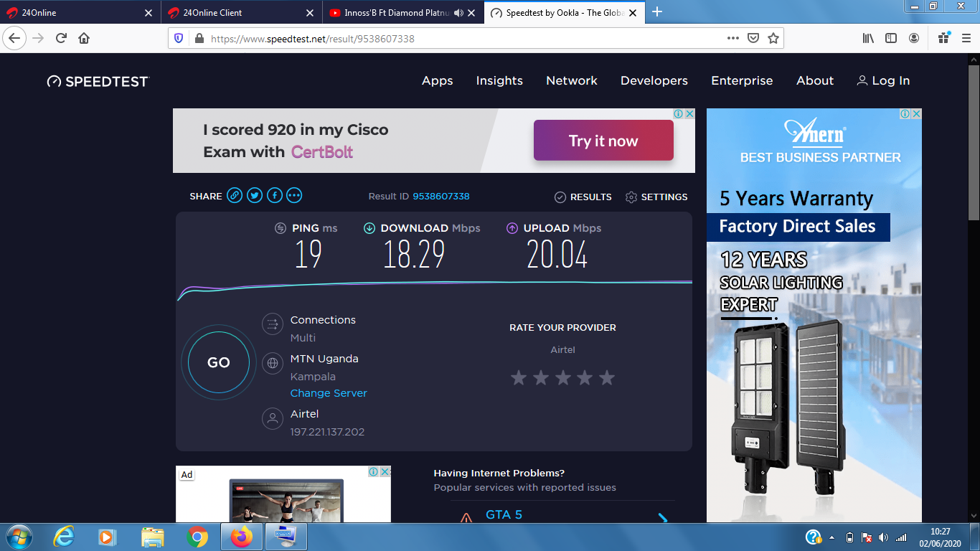Click Firefox reload page icon
Image resolution: width=980 pixels, height=551 pixels.
click(x=62, y=39)
